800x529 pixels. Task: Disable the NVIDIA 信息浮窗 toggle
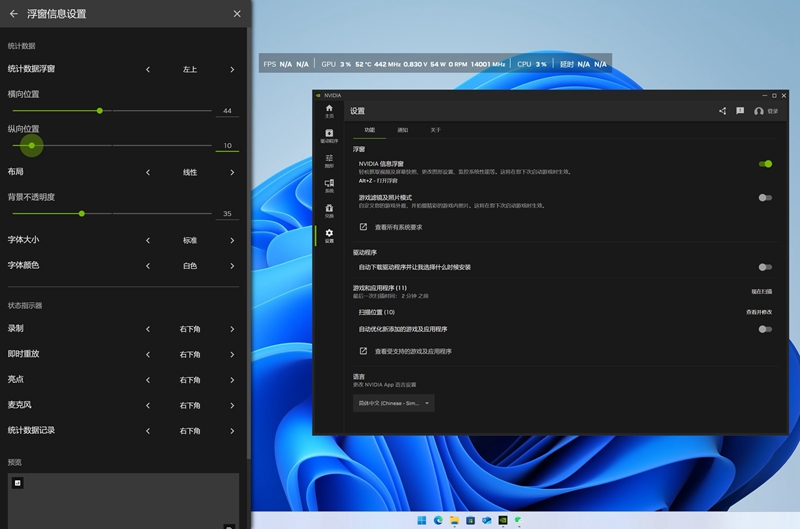765,164
